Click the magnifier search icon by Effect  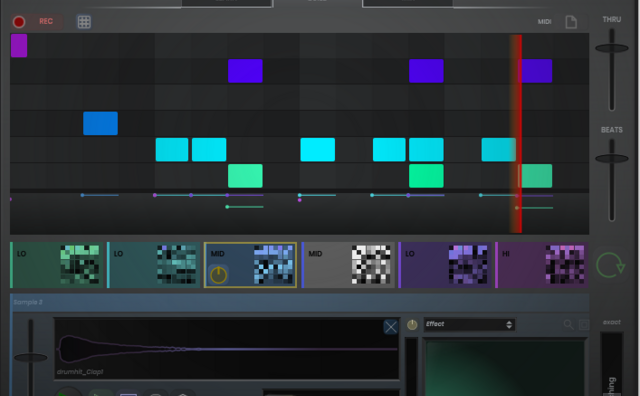pyautogui.click(x=568, y=325)
